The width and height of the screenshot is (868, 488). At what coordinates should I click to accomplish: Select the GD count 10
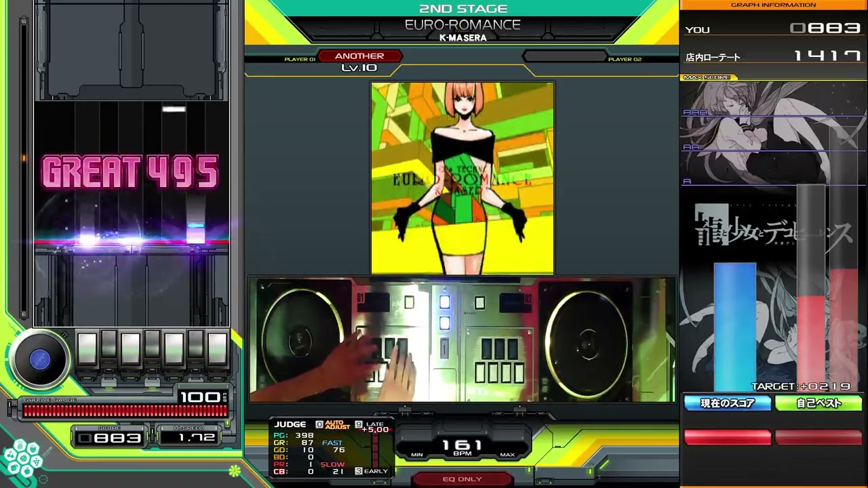pos(294,450)
